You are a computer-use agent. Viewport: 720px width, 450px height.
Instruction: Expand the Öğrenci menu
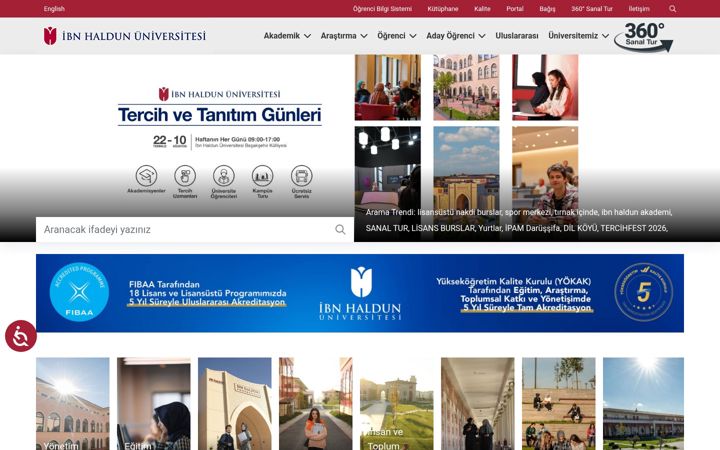pos(397,36)
